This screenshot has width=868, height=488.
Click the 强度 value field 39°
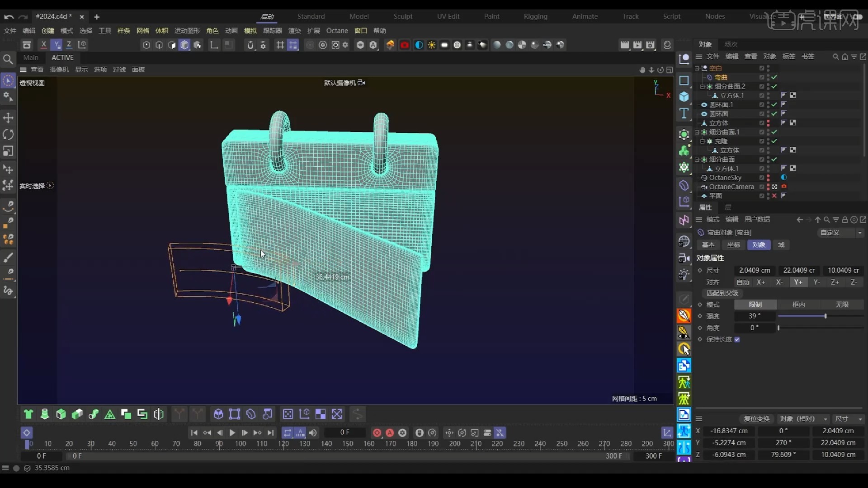click(755, 316)
